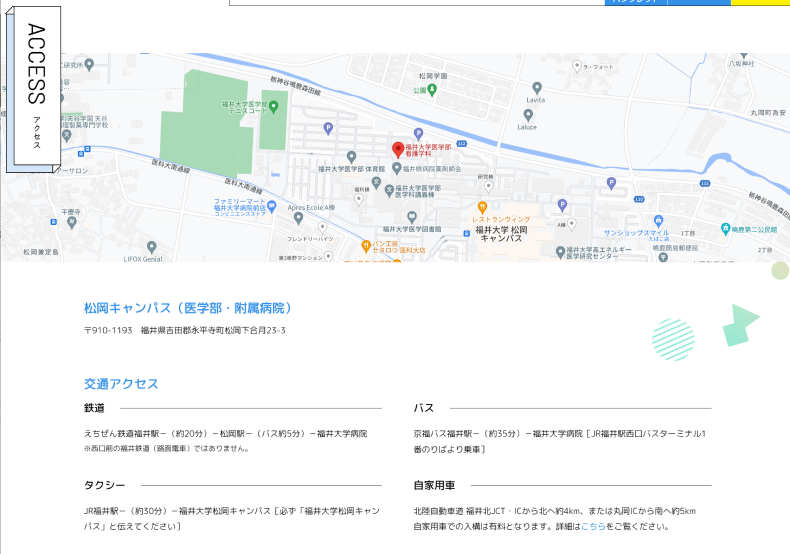Open the 八坂神社 shrine pin
790x554 pixels.
744,55
